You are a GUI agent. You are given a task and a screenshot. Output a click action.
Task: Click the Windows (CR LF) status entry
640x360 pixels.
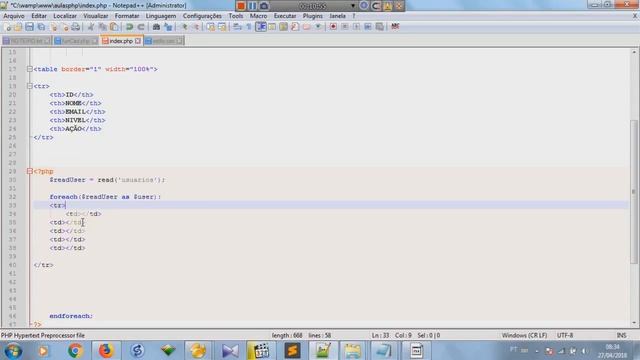click(x=524, y=336)
